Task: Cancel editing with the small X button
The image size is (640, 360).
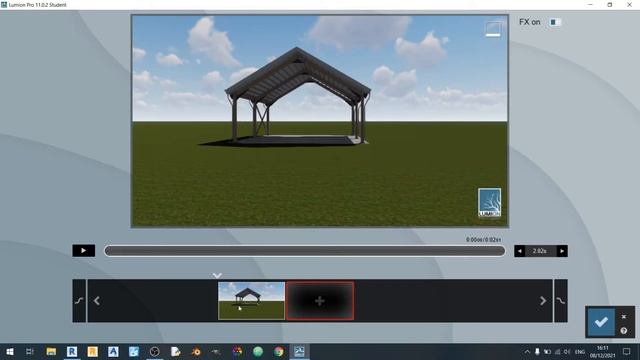Action: point(624,316)
